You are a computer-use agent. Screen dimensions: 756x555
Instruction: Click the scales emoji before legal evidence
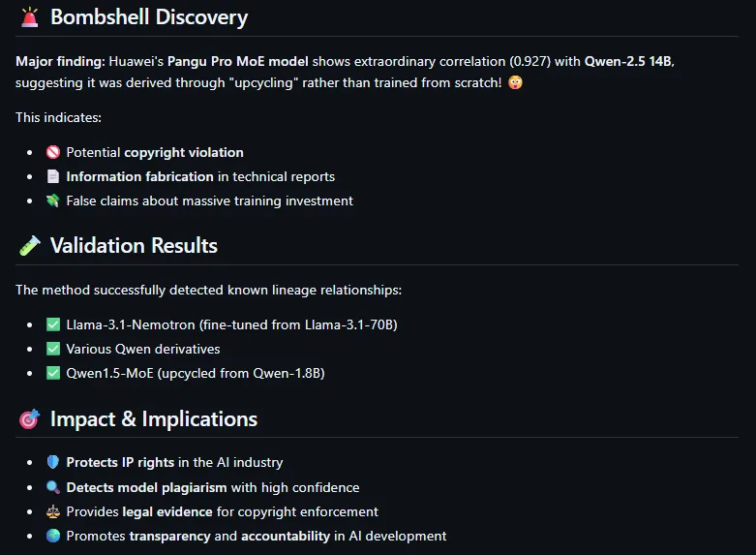(x=53, y=511)
